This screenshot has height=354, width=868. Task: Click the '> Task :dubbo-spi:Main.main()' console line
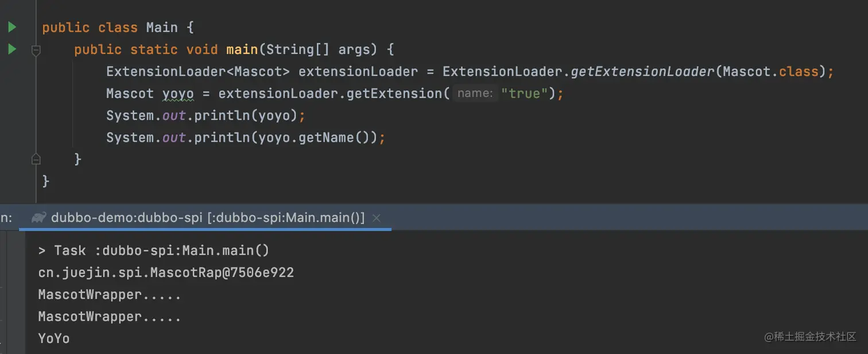[x=153, y=251]
